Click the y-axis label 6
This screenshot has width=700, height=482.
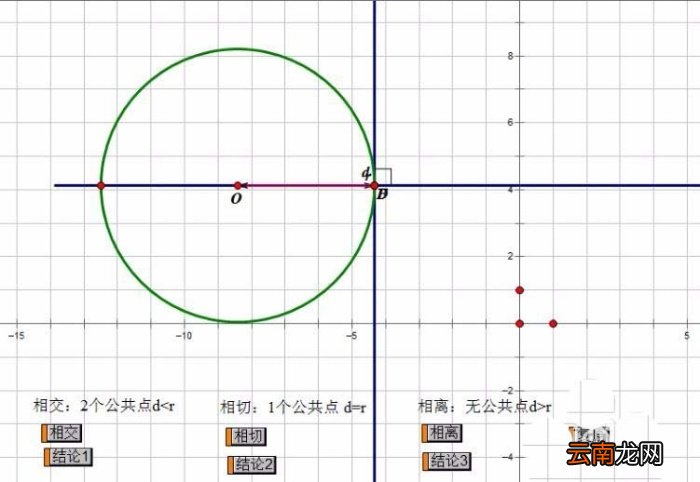(510, 122)
